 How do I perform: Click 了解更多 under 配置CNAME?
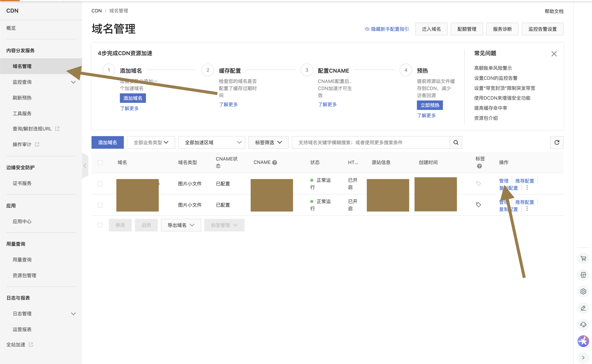coord(327,104)
